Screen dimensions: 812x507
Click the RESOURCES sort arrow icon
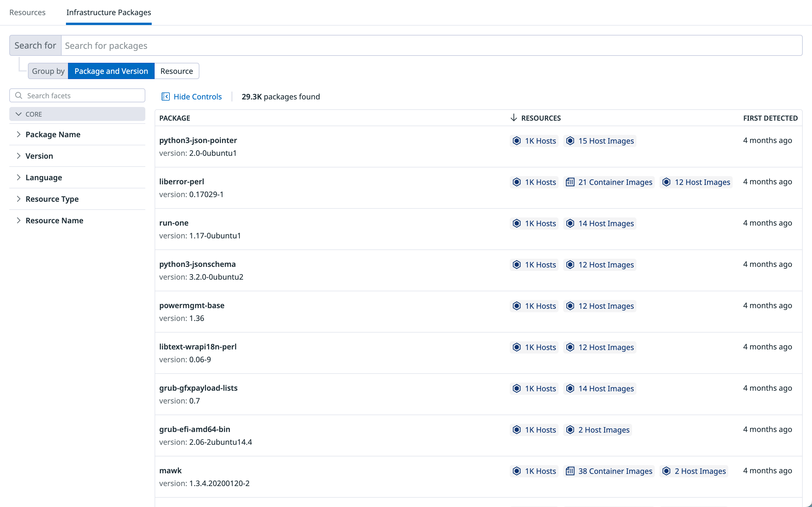514,118
